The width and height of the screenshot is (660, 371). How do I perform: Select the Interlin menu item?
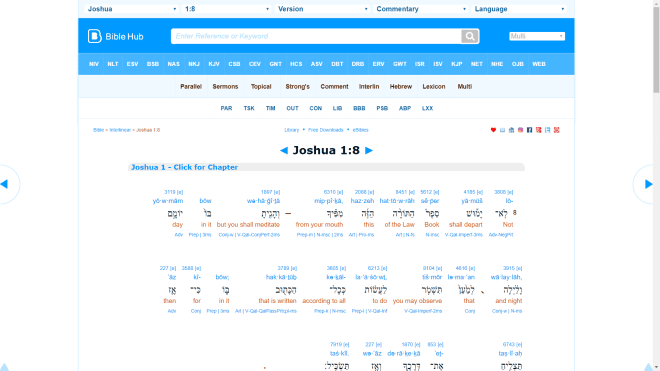pos(369,86)
